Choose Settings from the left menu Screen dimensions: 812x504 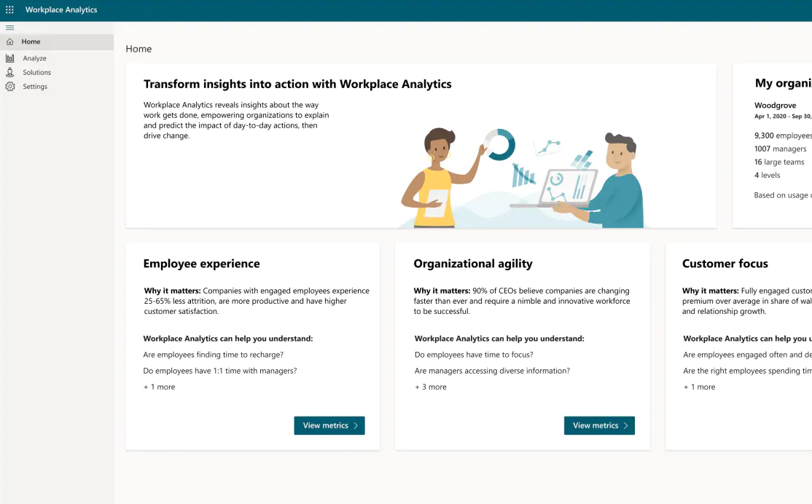pyautogui.click(x=34, y=87)
